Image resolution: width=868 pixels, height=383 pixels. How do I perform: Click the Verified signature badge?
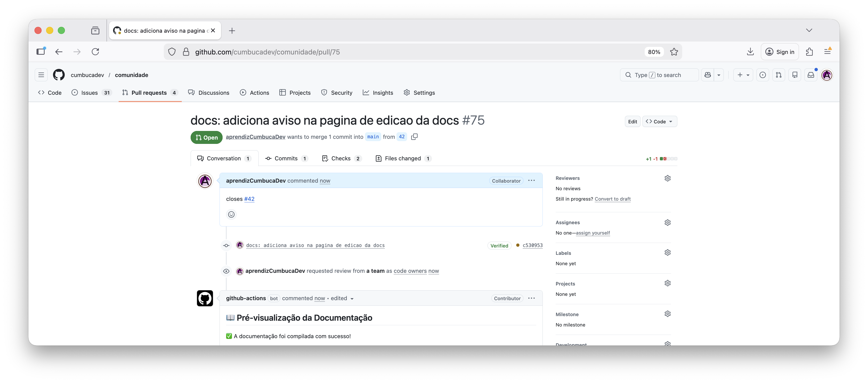pyautogui.click(x=499, y=245)
